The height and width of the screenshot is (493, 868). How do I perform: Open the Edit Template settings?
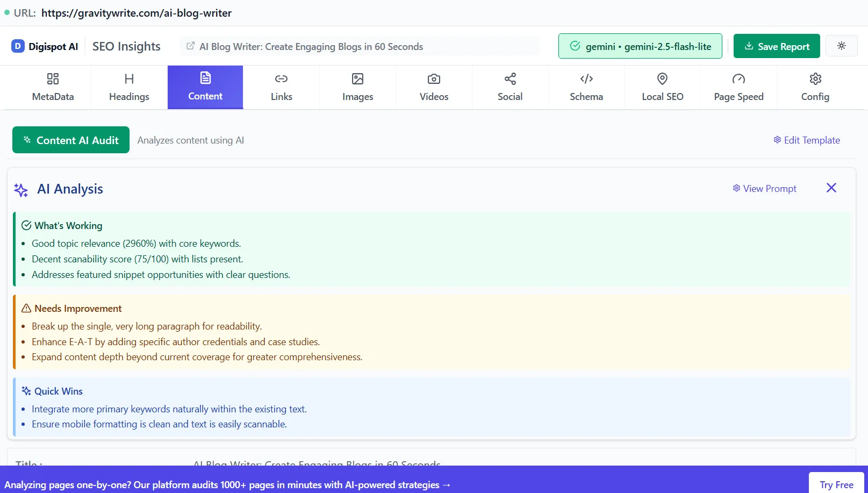click(x=806, y=140)
